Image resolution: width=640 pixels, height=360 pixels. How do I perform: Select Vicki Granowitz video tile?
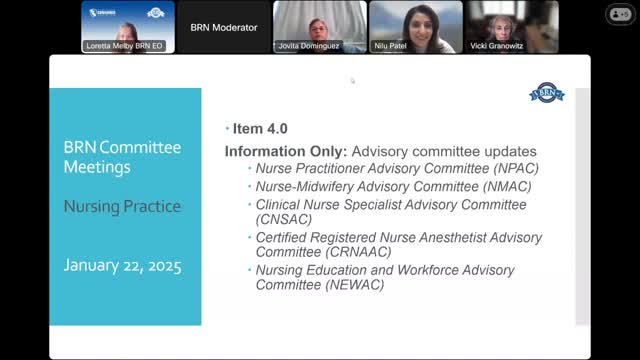[512, 27]
